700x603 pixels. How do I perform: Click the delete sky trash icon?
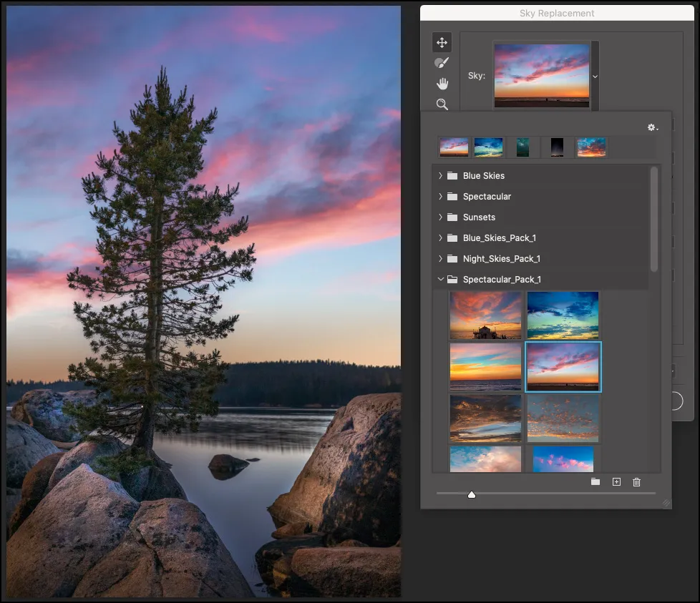(x=636, y=482)
